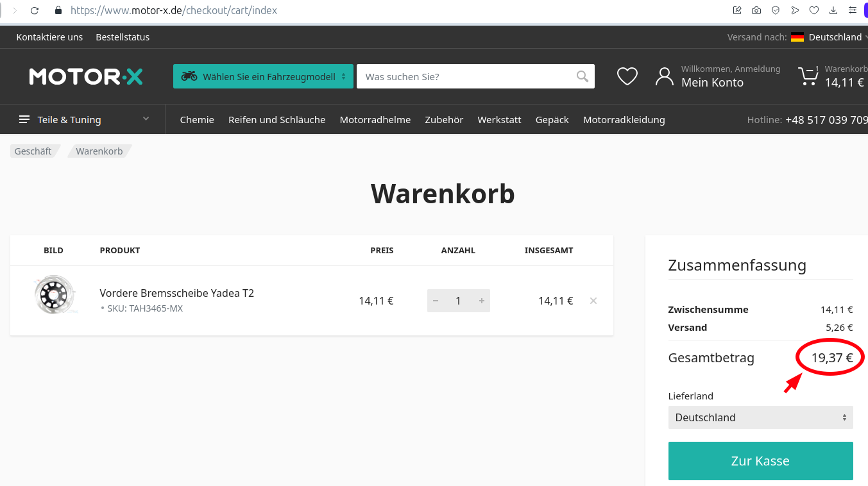Open the vehicle model selector dropdown
This screenshot has width=868, height=486.
263,76
